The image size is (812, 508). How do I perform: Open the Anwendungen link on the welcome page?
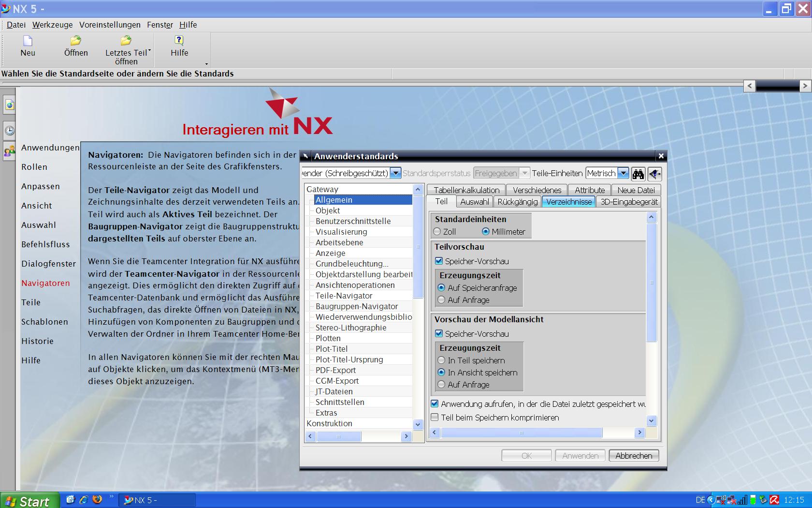pyautogui.click(x=50, y=148)
